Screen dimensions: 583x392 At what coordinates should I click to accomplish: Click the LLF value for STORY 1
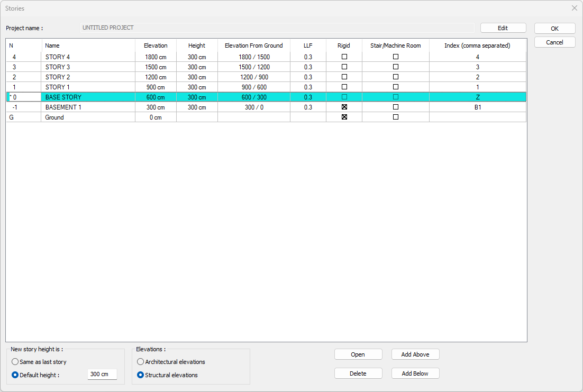[x=308, y=87]
